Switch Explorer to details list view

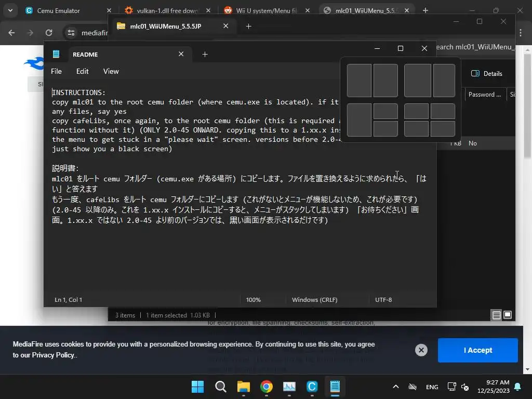click(x=496, y=315)
